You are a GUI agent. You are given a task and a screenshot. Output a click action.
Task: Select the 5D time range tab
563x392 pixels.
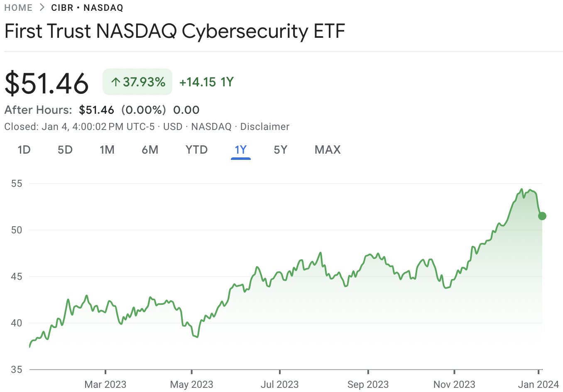click(x=65, y=150)
